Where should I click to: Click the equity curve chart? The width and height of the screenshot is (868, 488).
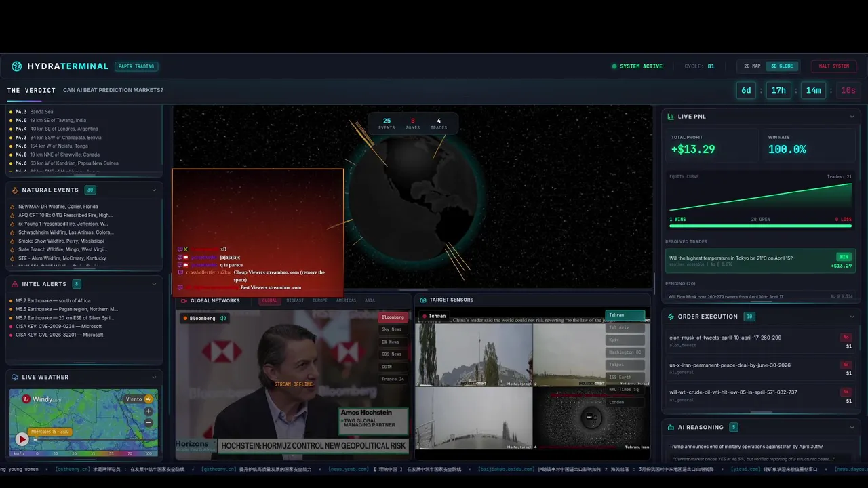tap(760, 197)
